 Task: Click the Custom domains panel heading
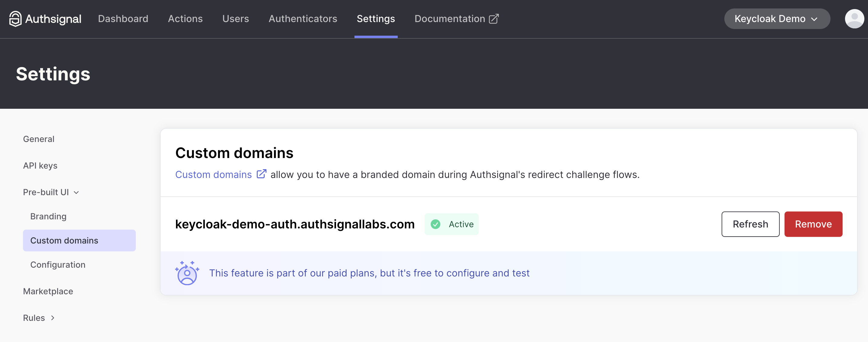(x=234, y=153)
